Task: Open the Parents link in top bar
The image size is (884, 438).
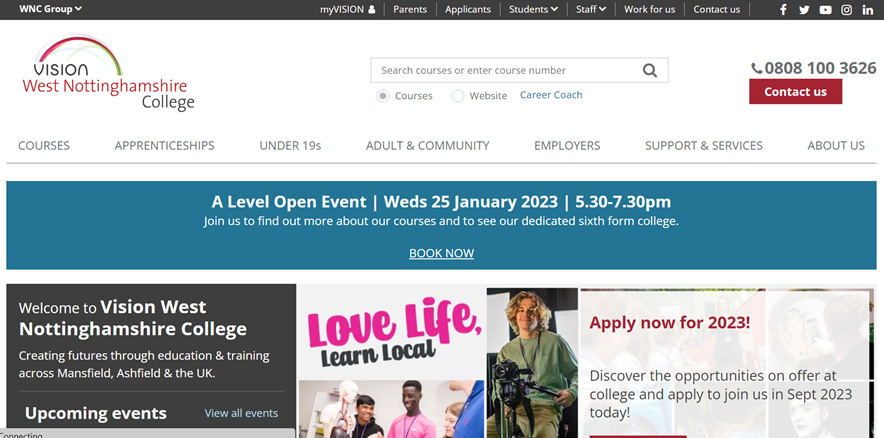Action: (410, 9)
